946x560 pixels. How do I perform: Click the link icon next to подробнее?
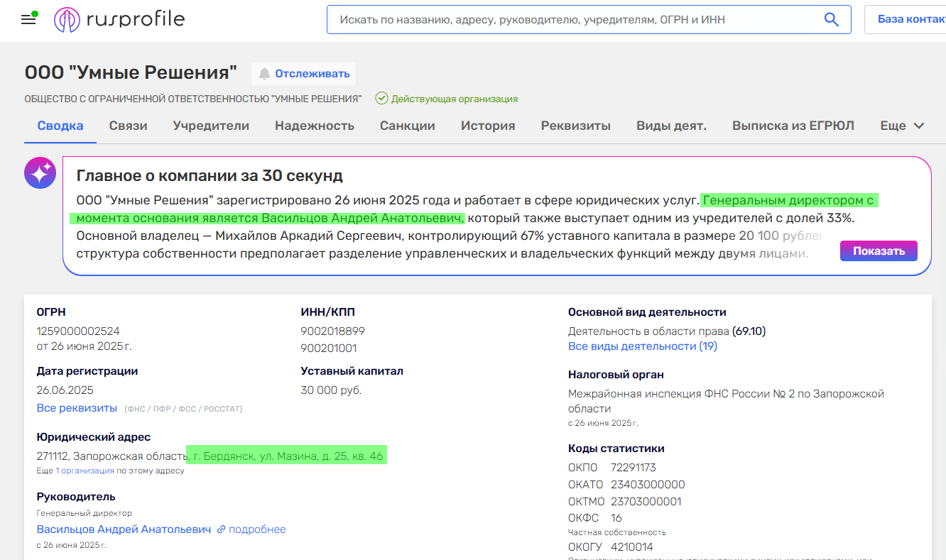pos(223,529)
